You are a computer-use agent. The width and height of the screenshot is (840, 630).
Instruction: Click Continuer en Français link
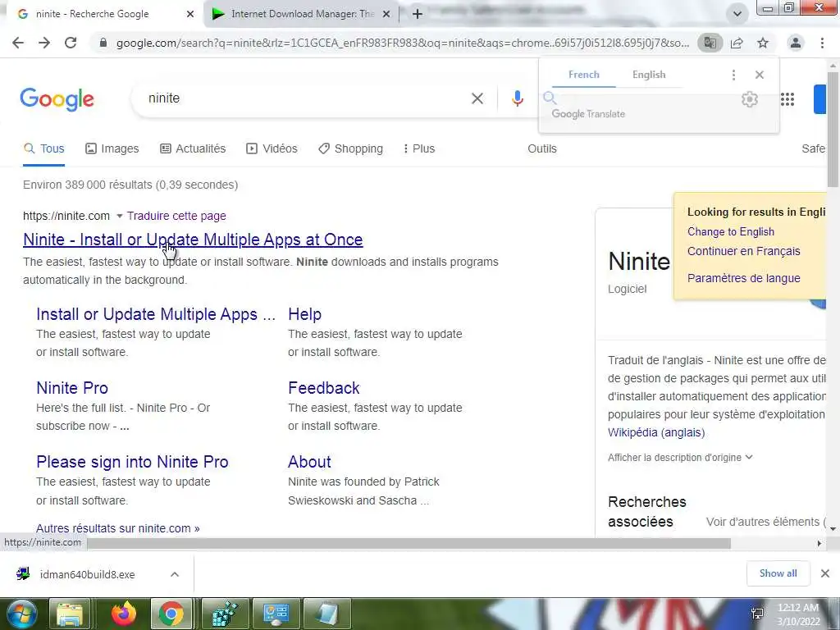click(743, 251)
